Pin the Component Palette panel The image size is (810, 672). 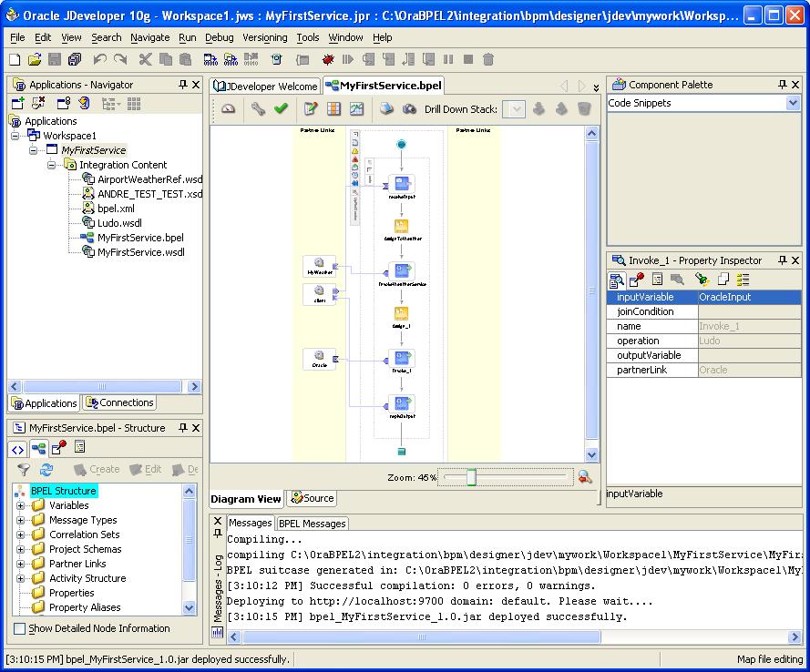pyautogui.click(x=782, y=85)
